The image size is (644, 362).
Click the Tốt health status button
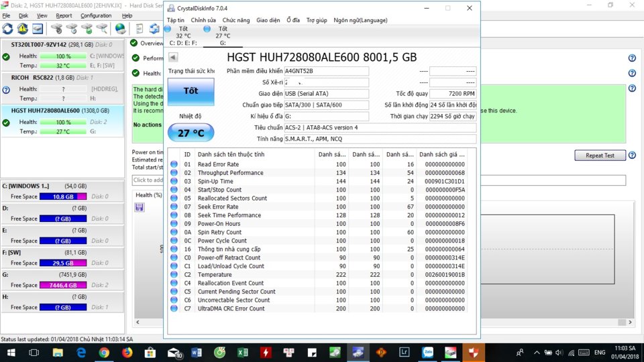tap(191, 90)
